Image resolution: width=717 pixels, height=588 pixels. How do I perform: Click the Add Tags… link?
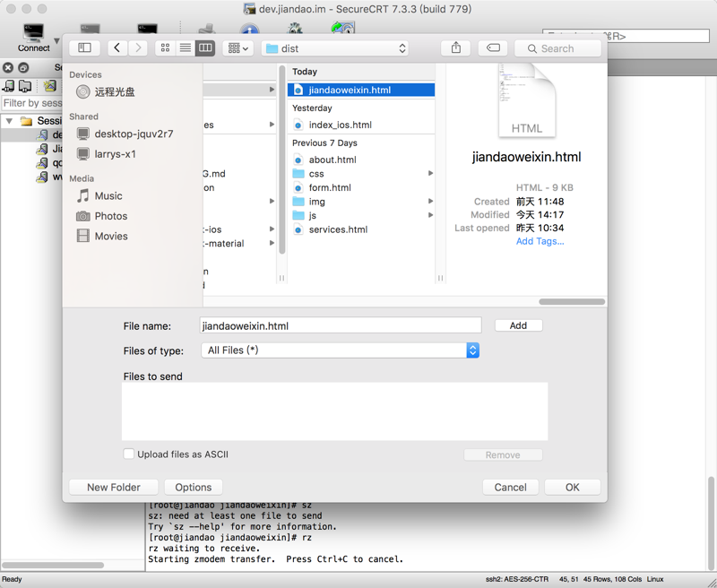click(x=540, y=241)
